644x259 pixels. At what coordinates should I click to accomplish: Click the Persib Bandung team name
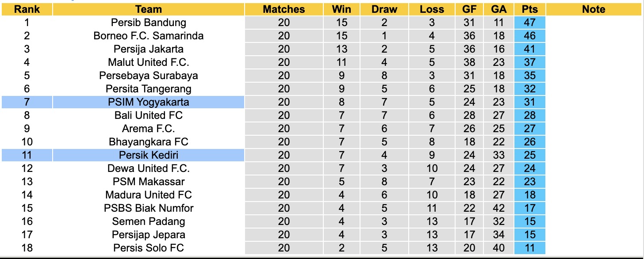click(149, 23)
